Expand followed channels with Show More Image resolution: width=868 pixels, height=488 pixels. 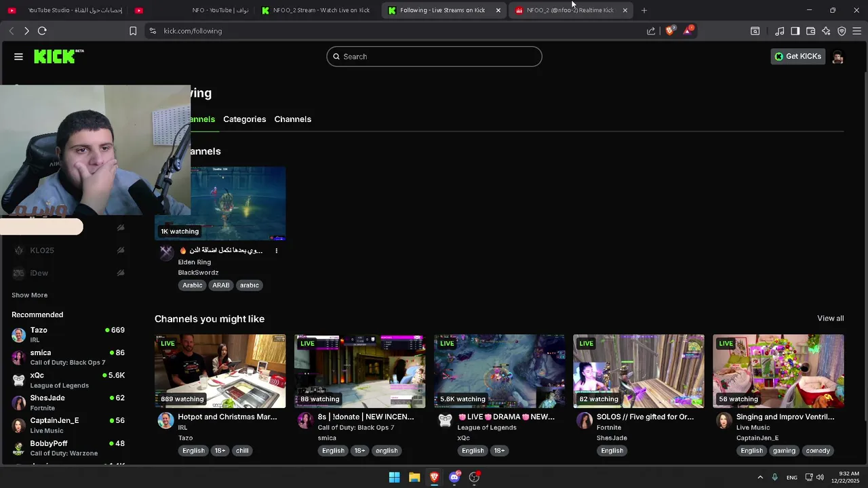(x=29, y=295)
